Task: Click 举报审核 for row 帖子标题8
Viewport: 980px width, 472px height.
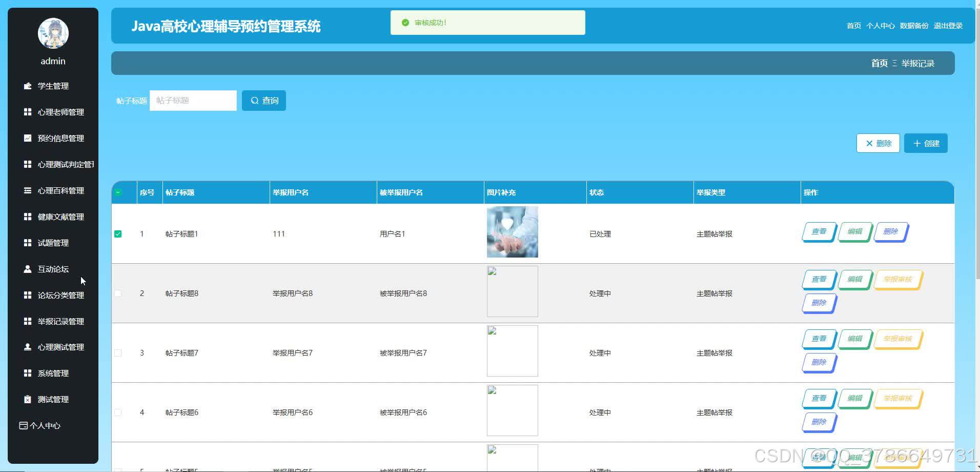Action: [898, 279]
